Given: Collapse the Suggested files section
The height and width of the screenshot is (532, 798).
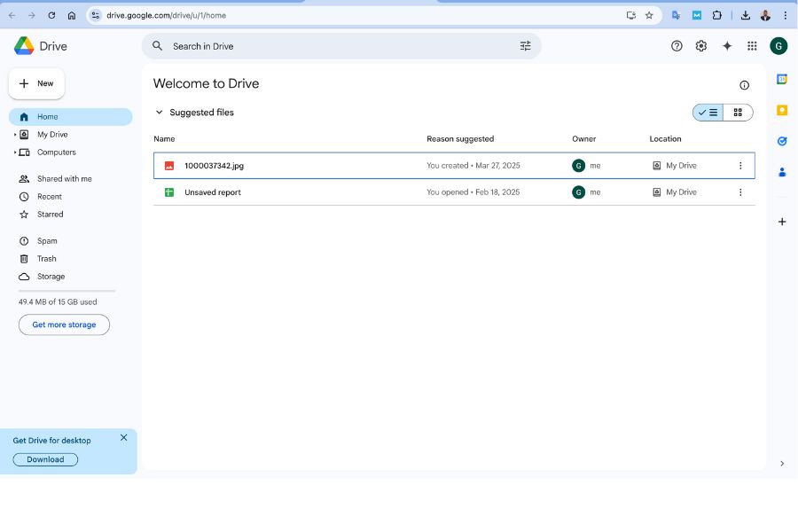Looking at the screenshot, I should [160, 112].
